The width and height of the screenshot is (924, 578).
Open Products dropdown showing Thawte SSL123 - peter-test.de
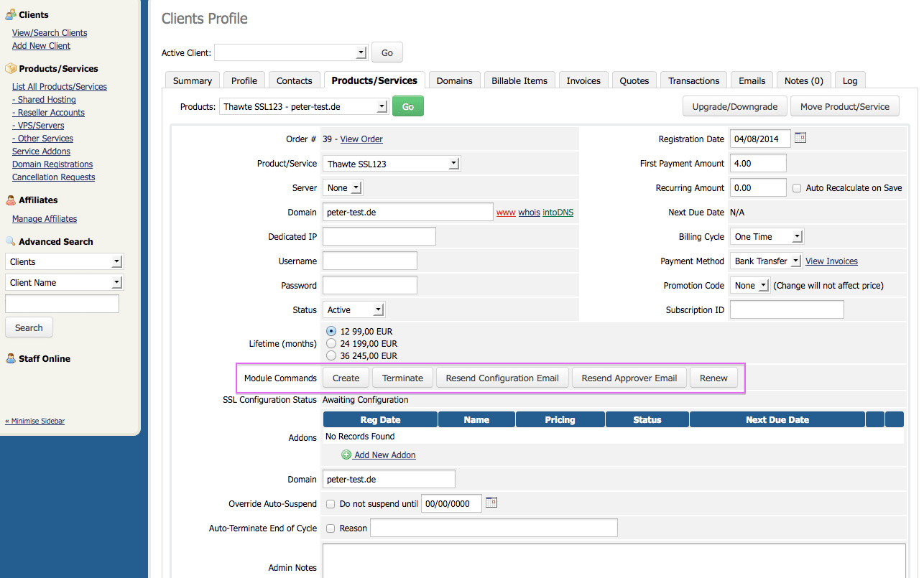304,106
